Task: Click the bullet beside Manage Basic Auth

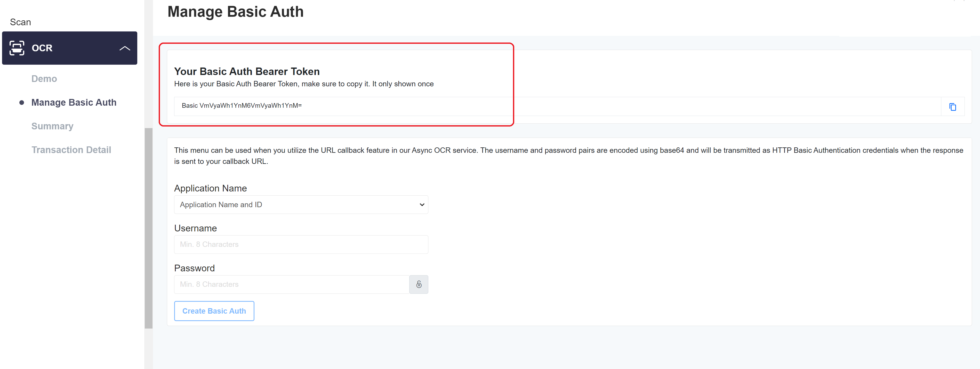Action: (x=22, y=103)
